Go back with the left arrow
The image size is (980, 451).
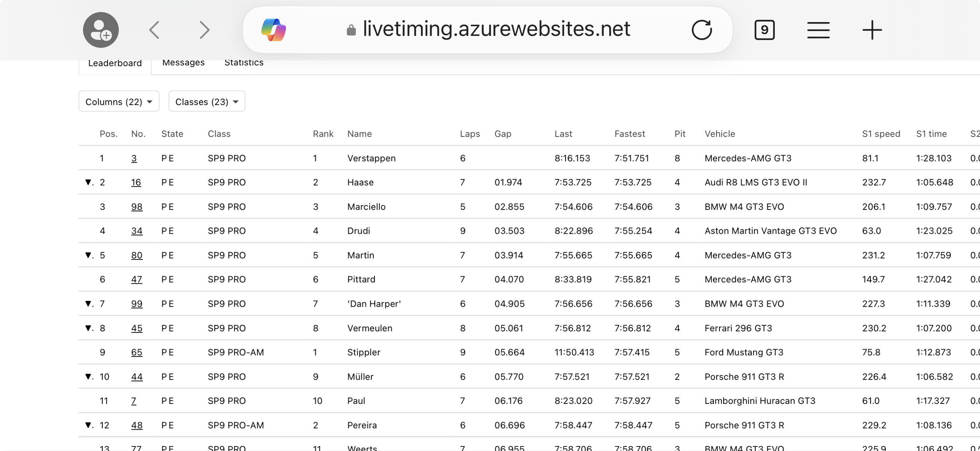pos(154,30)
